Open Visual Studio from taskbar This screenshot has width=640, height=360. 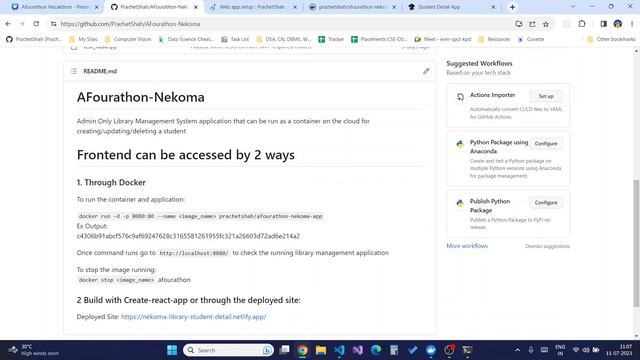(x=358, y=350)
